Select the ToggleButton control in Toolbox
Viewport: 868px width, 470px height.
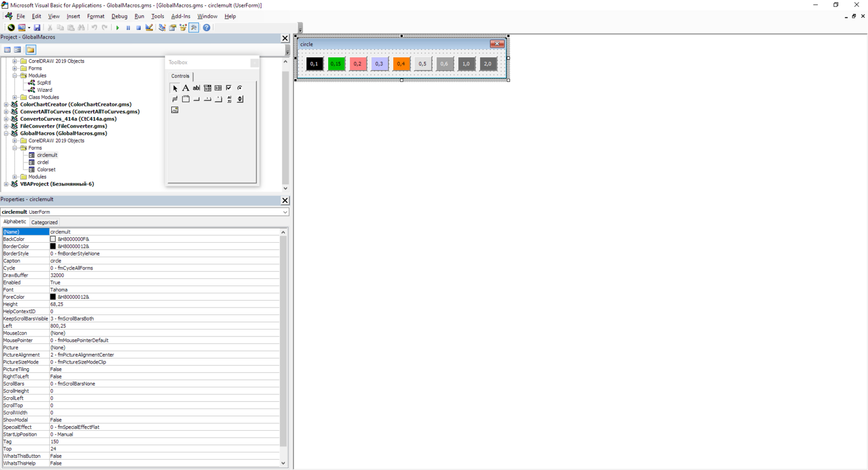point(175,99)
